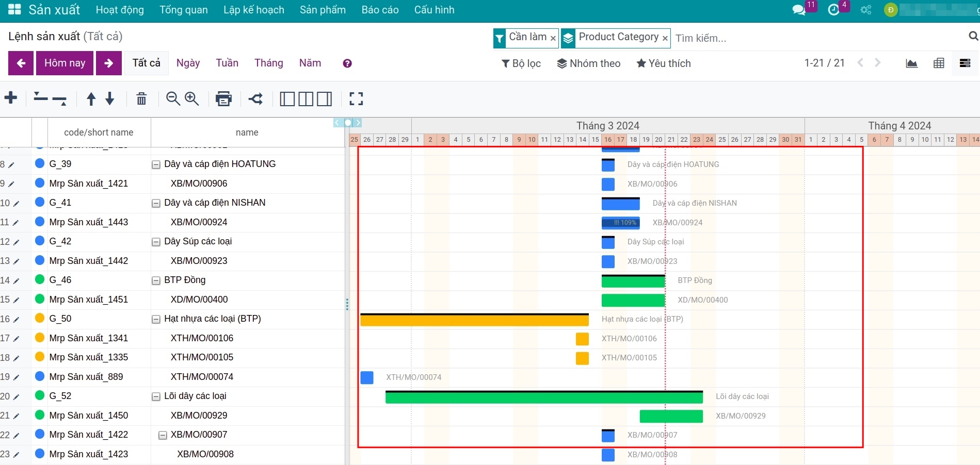Switch to graph view icon
980x465 pixels.
point(911,63)
